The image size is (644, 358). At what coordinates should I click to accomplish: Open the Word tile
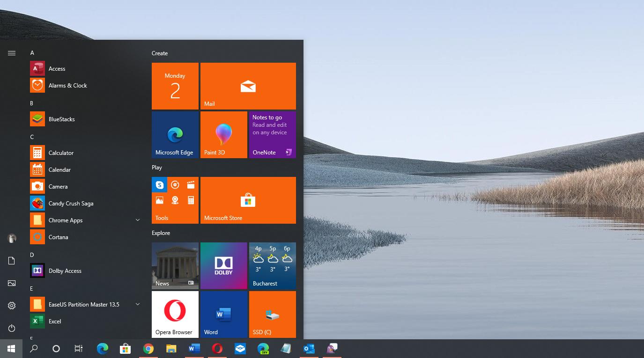click(x=224, y=314)
